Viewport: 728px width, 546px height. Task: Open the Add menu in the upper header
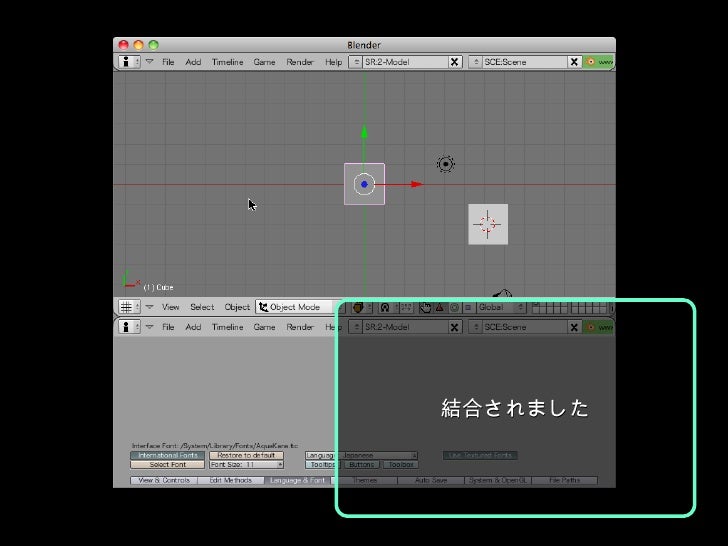(x=193, y=62)
